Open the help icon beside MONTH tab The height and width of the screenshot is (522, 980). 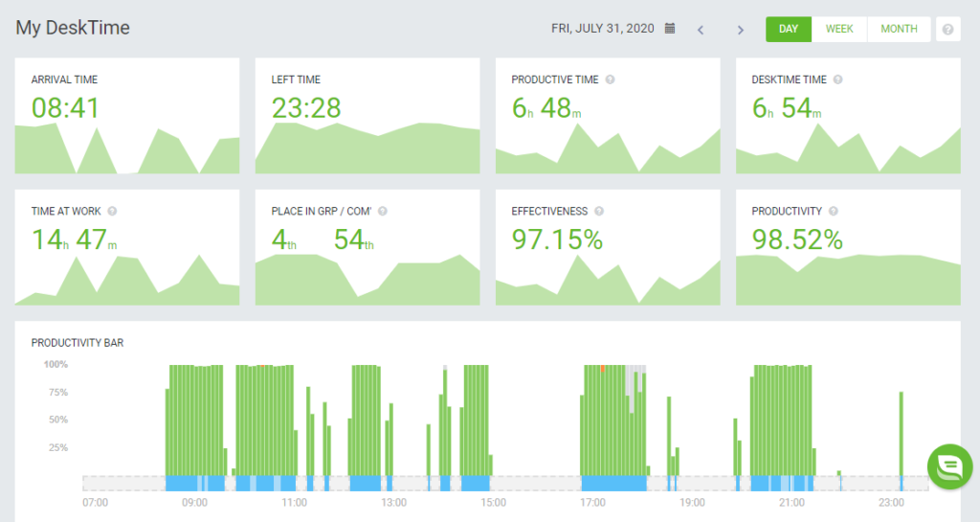click(x=948, y=30)
